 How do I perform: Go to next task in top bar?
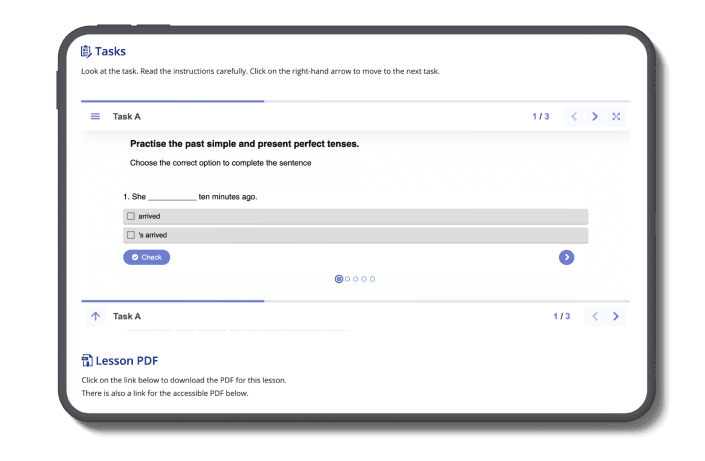point(595,117)
